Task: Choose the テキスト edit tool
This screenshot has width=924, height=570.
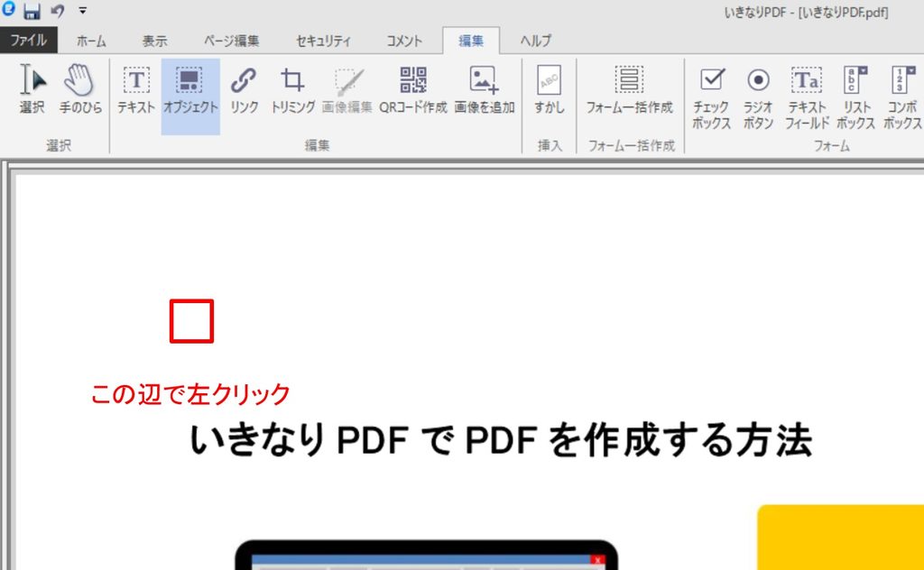Action: (136, 89)
